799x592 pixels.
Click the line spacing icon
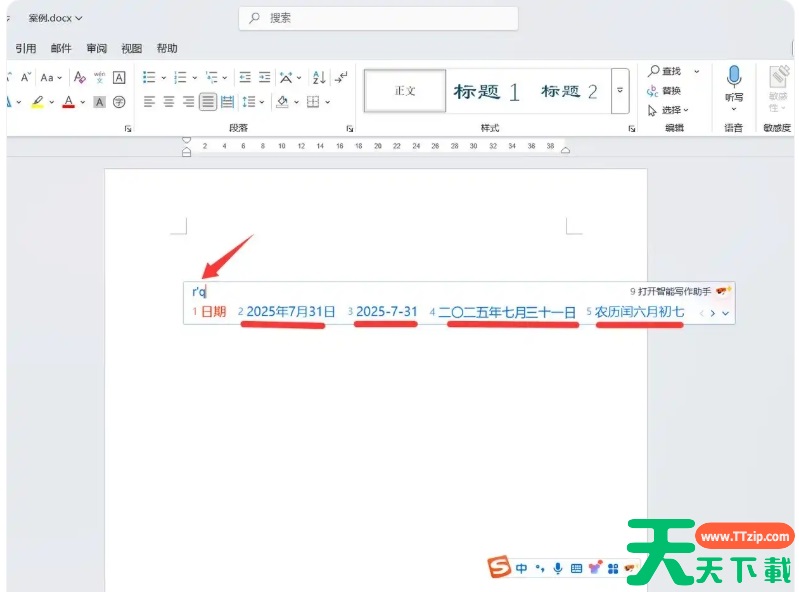pos(249,102)
